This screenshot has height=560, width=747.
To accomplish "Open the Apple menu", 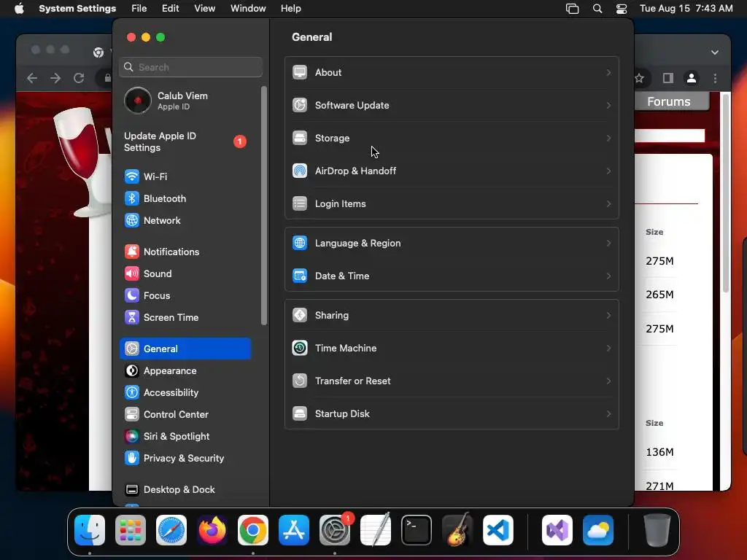I will pyautogui.click(x=19, y=9).
